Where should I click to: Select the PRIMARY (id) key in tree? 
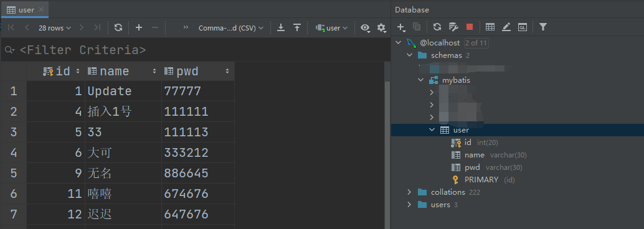pyautogui.click(x=483, y=180)
